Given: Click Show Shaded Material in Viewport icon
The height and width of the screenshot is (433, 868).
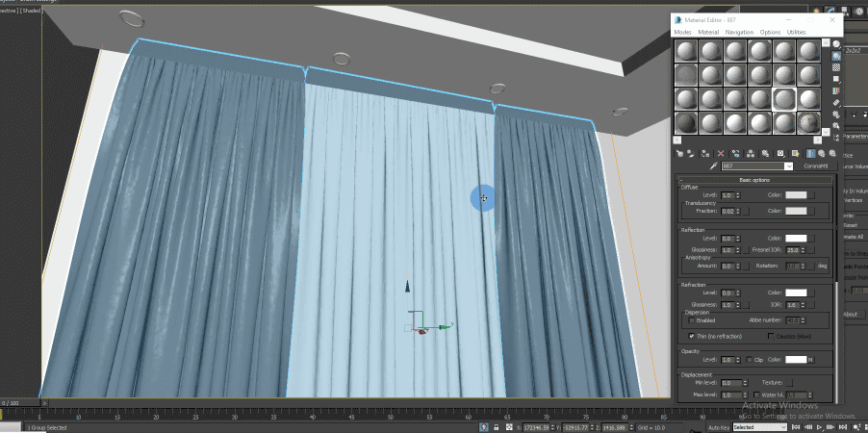Looking at the screenshot, I should 796,153.
